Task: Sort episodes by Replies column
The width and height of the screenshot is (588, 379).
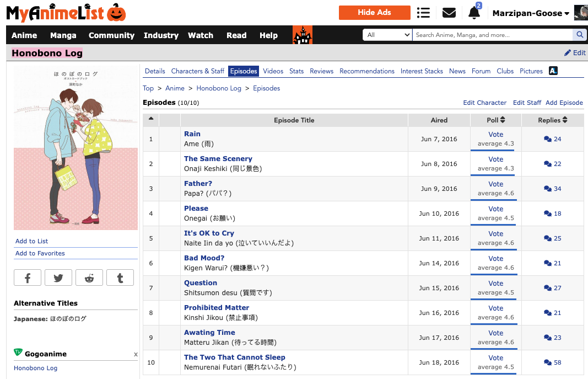Action: 553,120
